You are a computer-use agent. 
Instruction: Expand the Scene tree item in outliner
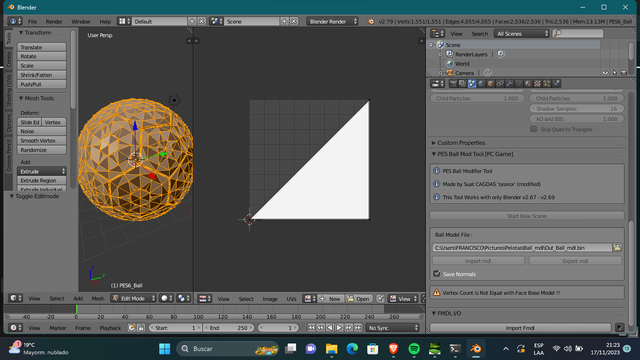coord(431,45)
